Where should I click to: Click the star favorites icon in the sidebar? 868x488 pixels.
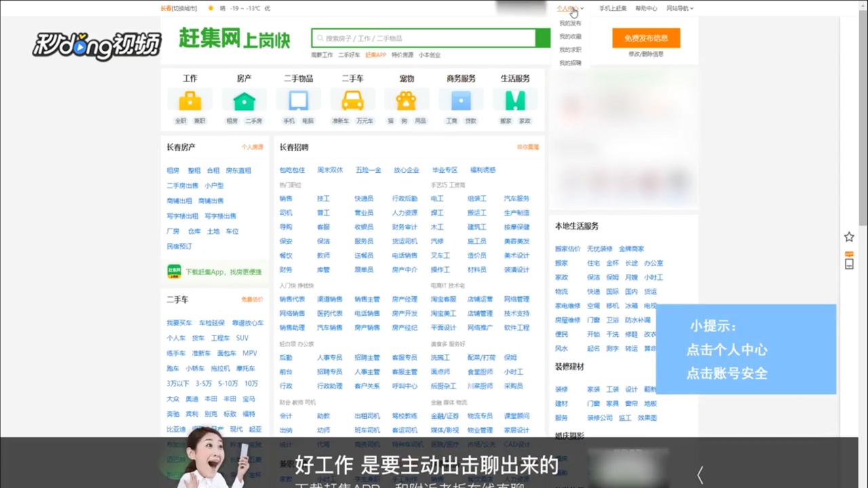click(849, 237)
